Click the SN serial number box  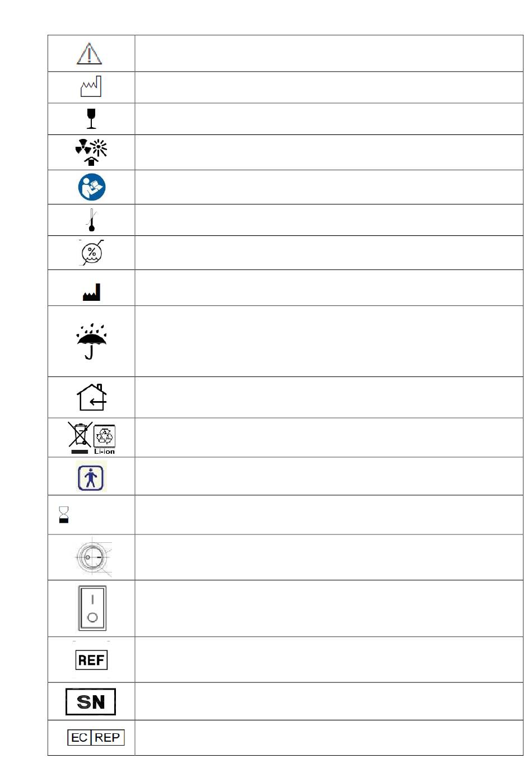coord(91,702)
